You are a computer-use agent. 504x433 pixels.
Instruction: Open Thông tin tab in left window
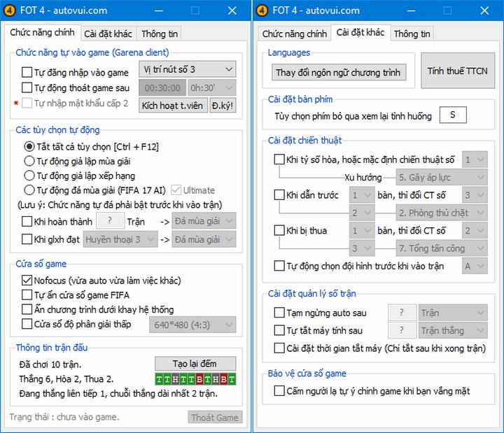(x=160, y=34)
